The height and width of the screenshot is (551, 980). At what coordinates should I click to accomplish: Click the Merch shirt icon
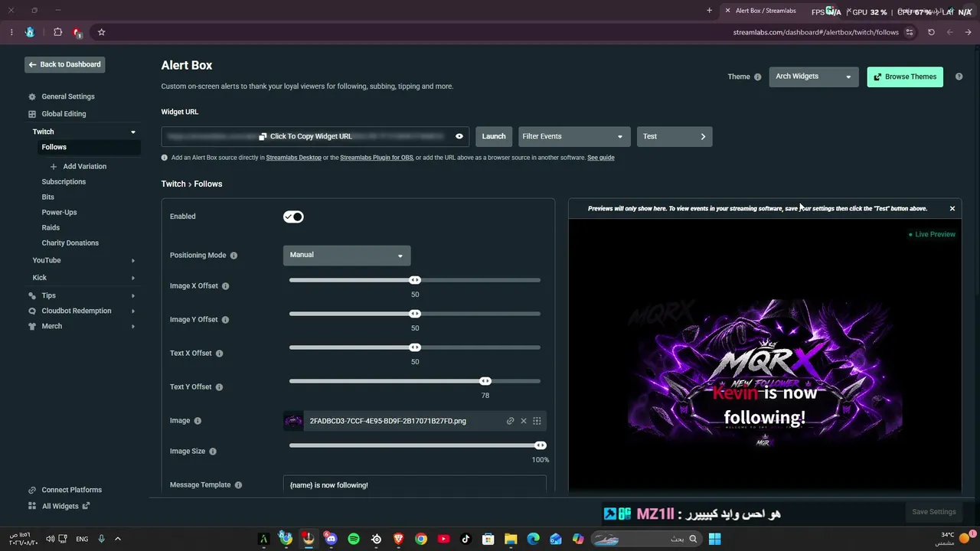point(32,326)
